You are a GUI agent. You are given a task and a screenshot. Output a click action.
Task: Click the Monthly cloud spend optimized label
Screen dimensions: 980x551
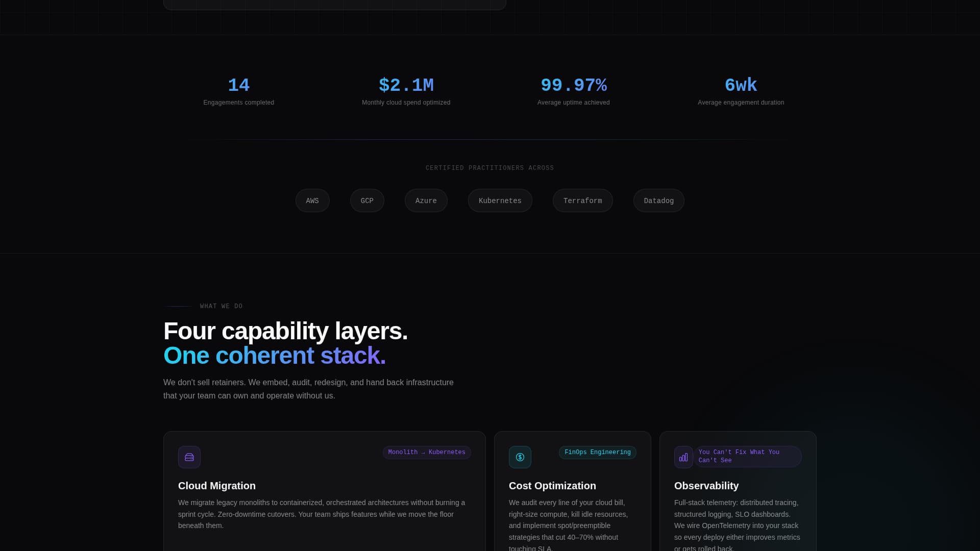coord(406,103)
